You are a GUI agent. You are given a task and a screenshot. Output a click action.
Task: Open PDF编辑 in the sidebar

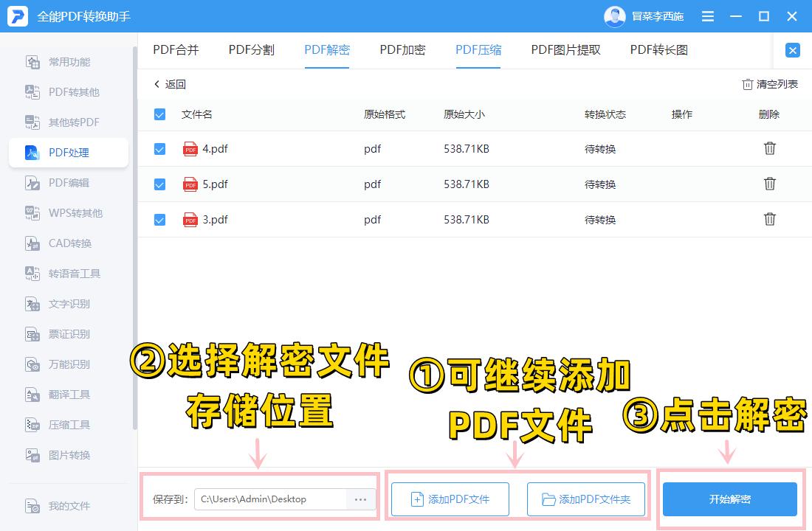point(69,183)
